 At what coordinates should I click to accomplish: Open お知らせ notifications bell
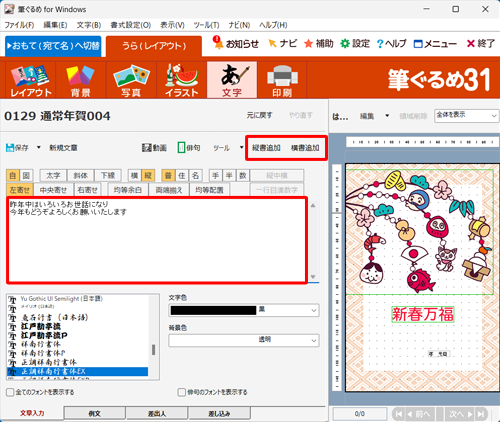236,43
